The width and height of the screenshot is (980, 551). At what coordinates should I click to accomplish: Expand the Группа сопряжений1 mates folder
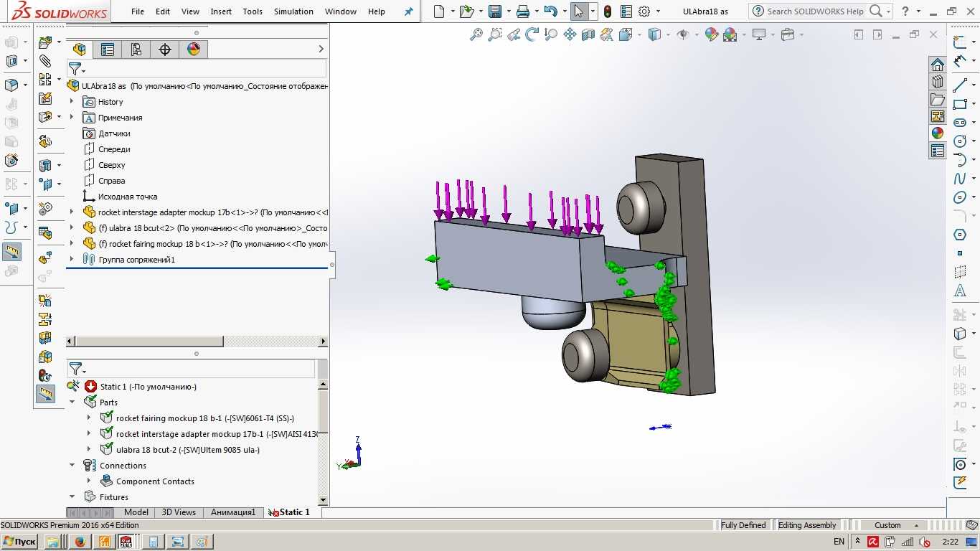[x=72, y=260]
